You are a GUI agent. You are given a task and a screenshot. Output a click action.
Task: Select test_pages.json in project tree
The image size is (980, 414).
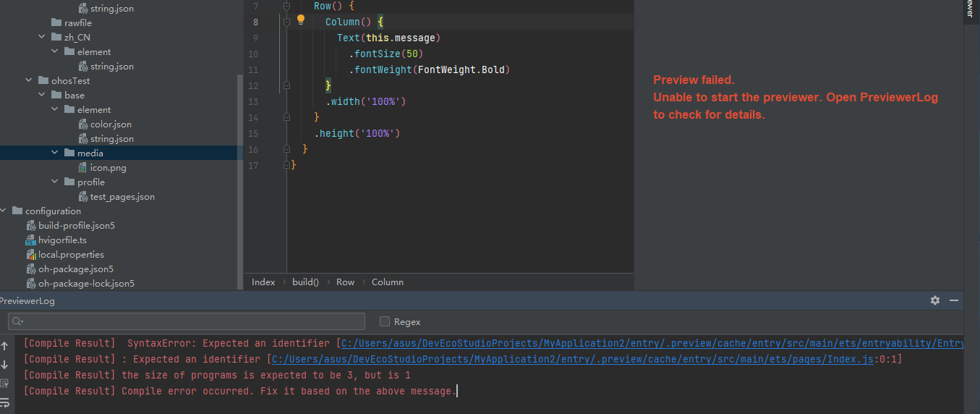[122, 196]
